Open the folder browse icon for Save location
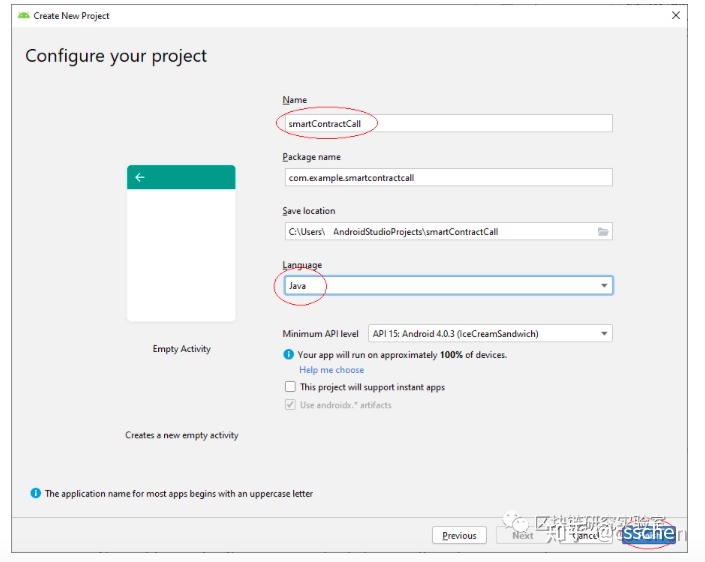This screenshot has height=562, width=705. pos(603,232)
